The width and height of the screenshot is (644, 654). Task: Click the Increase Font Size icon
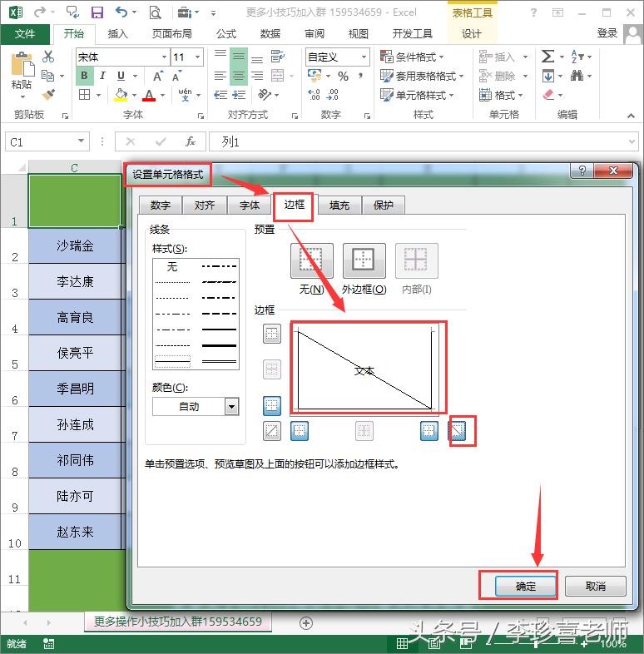[x=157, y=77]
